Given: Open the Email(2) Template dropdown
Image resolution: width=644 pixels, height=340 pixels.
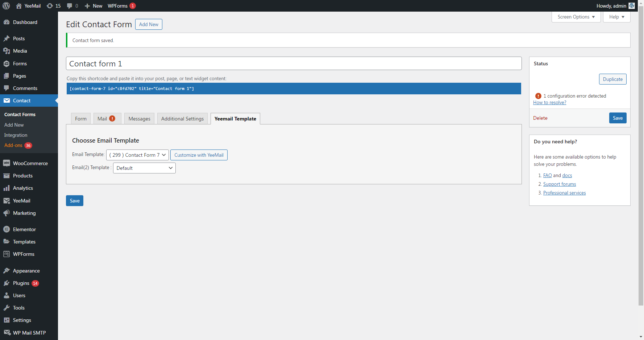Looking at the screenshot, I should [144, 168].
